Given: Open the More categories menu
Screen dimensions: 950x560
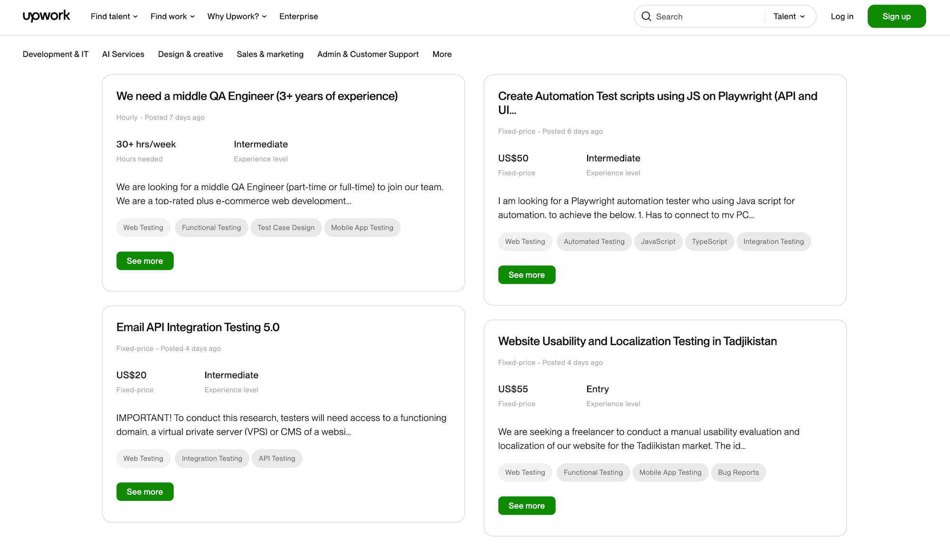Looking at the screenshot, I should [442, 54].
